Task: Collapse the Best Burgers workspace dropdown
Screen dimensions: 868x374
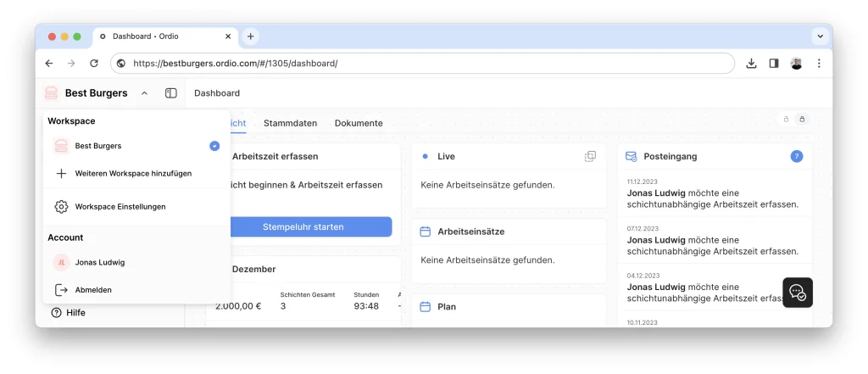Action: [x=144, y=93]
